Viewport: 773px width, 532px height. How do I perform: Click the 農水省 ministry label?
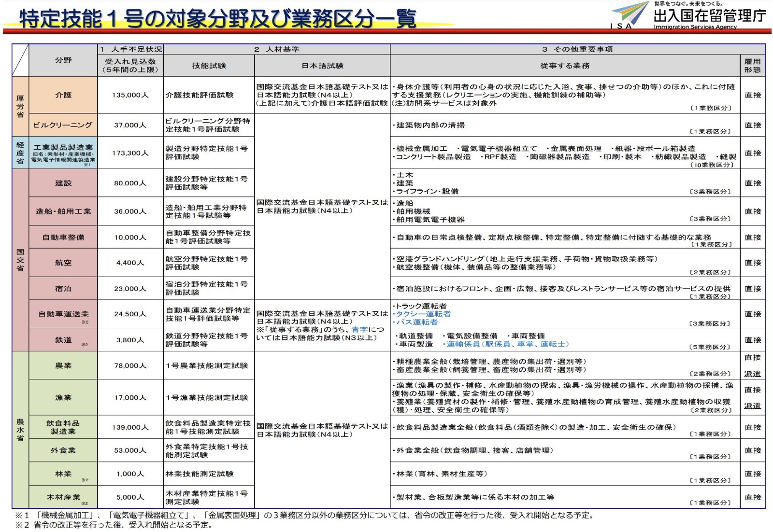[x=20, y=430]
